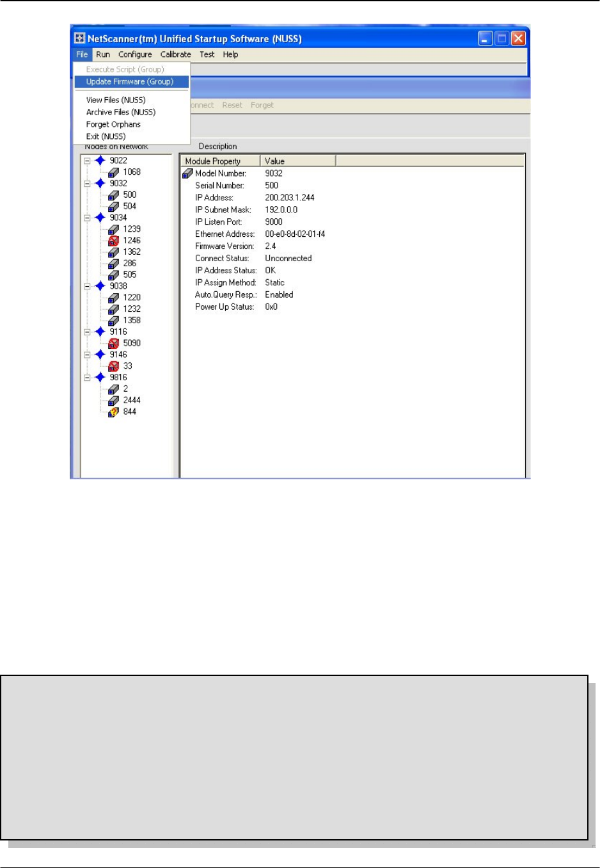Click NUSS application icon in title bar
Screen dimensions: 600x868
click(79, 38)
